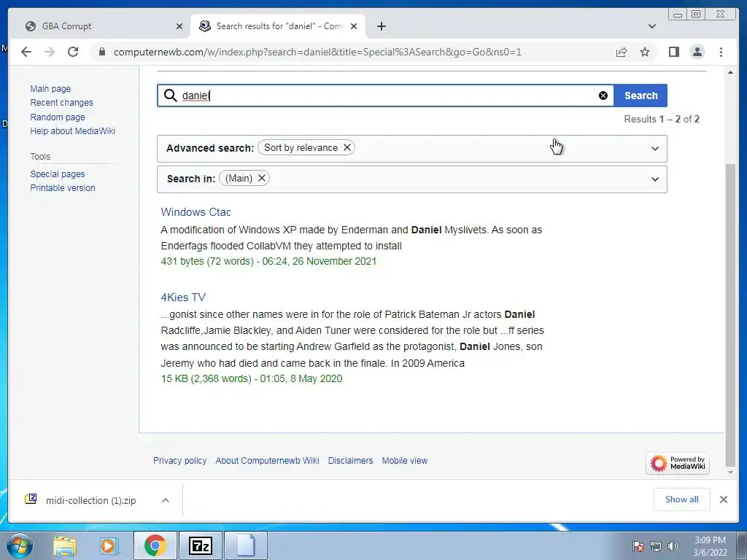This screenshot has height=560, width=747.
Task: Open the Disclaimers link
Action: pos(350,461)
